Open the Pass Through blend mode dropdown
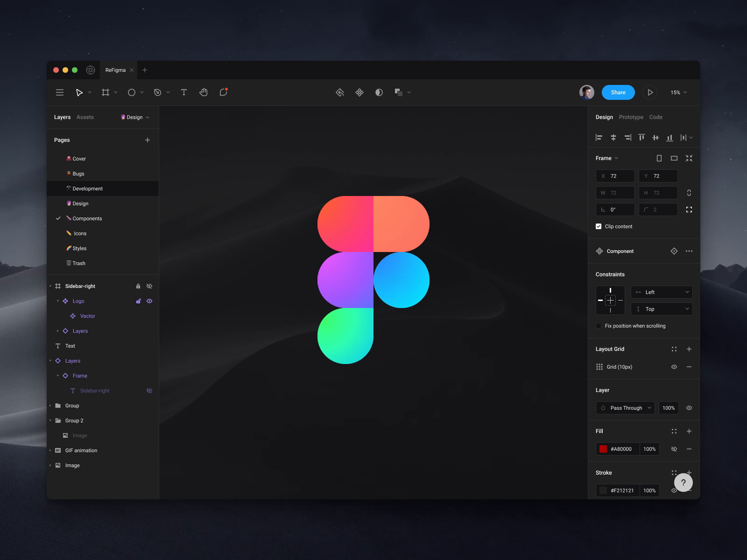747x560 pixels. click(625, 408)
